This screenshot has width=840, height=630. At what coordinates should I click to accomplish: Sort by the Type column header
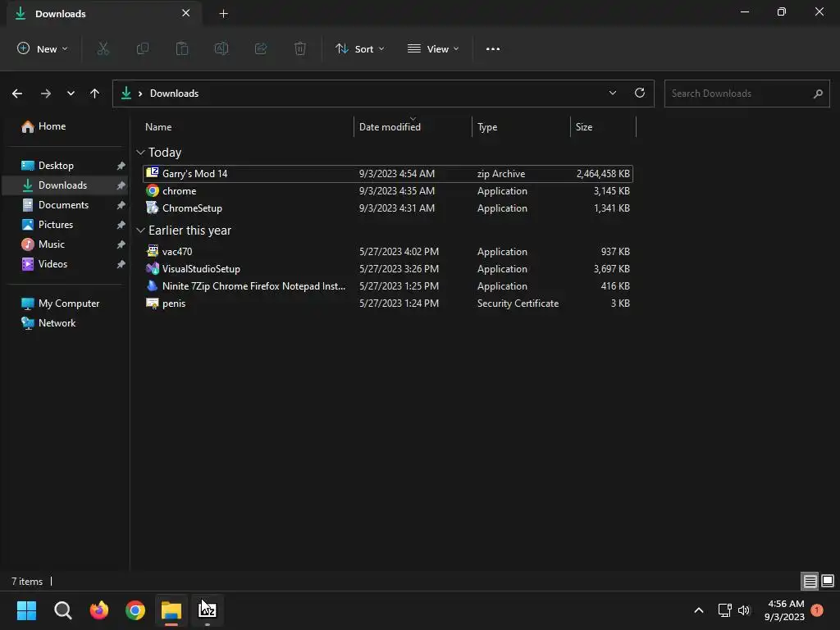click(487, 127)
